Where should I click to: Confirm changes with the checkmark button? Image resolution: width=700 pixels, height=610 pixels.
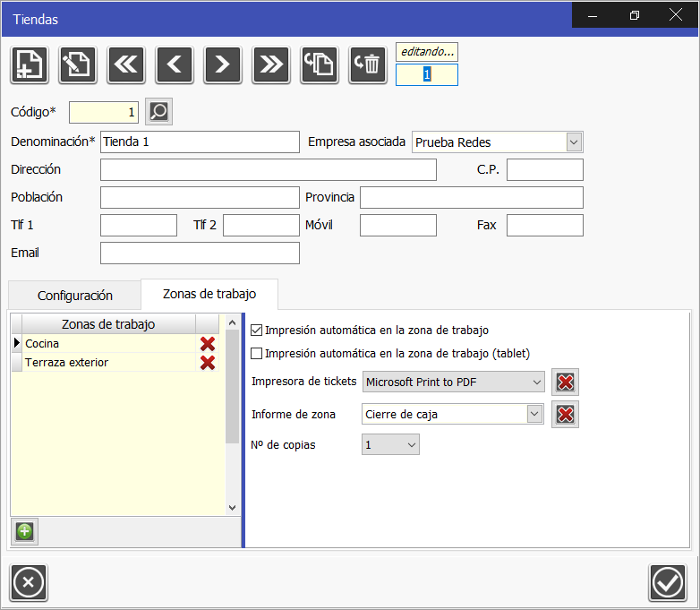pos(667,583)
